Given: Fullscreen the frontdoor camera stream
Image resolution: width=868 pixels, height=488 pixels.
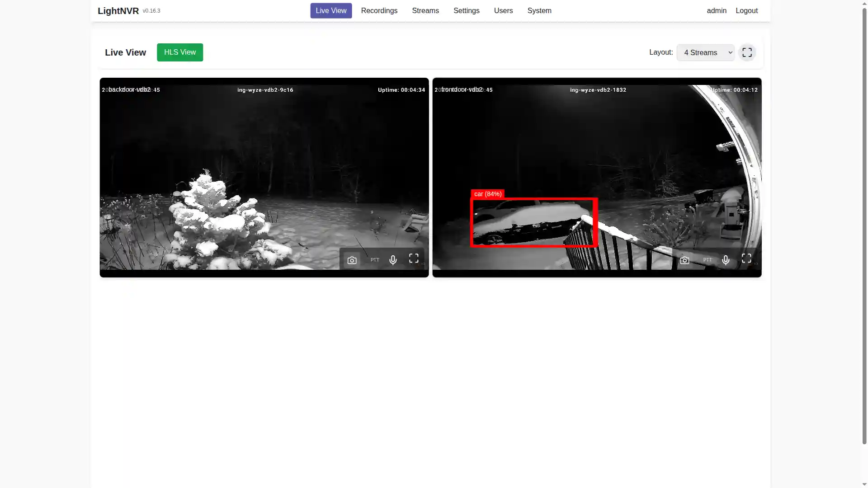Looking at the screenshot, I should [x=746, y=258].
